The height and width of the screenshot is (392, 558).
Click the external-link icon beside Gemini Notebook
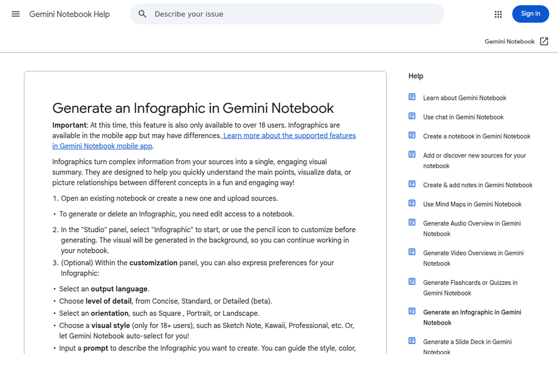[544, 41]
